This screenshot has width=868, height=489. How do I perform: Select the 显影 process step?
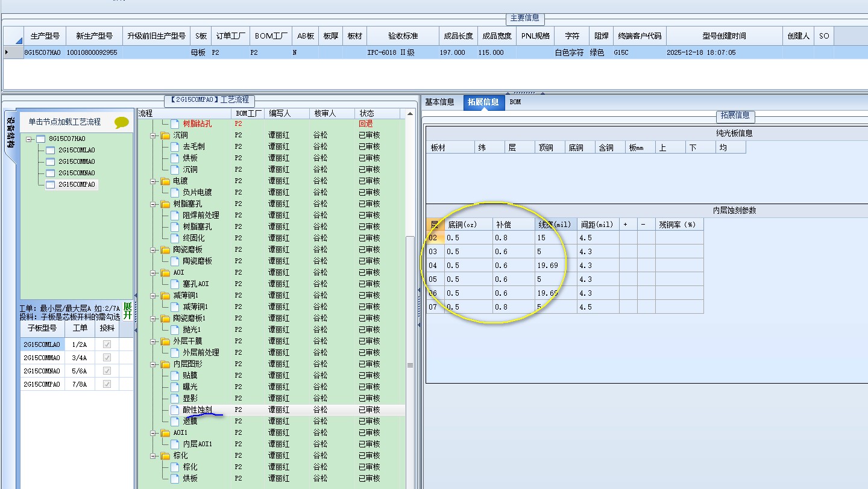tap(190, 398)
